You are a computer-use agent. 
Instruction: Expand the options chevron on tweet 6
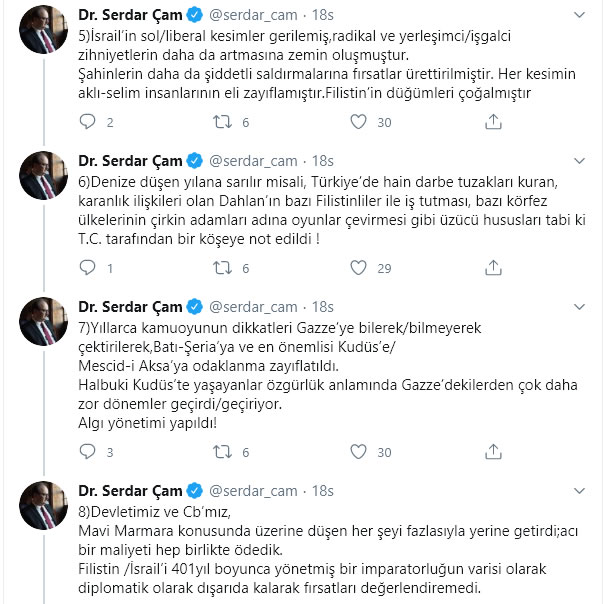click(582, 161)
